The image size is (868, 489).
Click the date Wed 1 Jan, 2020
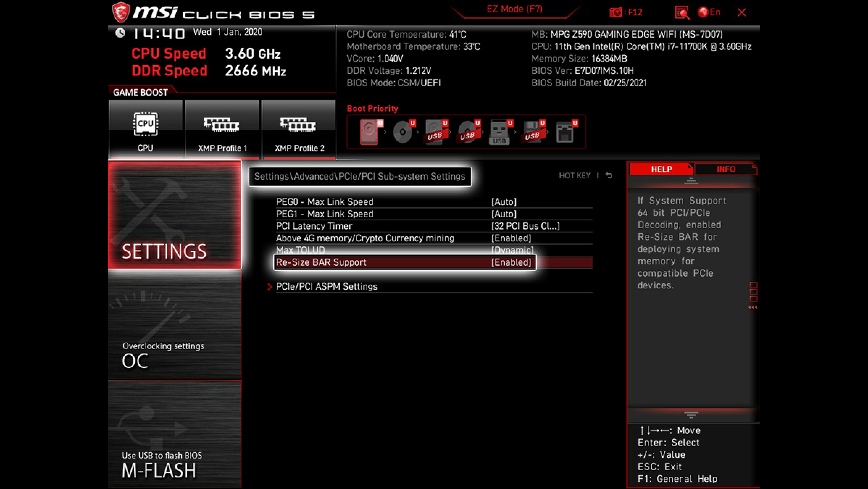(x=228, y=32)
